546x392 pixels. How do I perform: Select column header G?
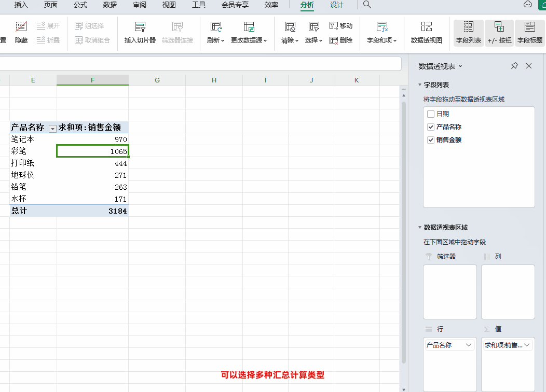pyautogui.click(x=157, y=80)
